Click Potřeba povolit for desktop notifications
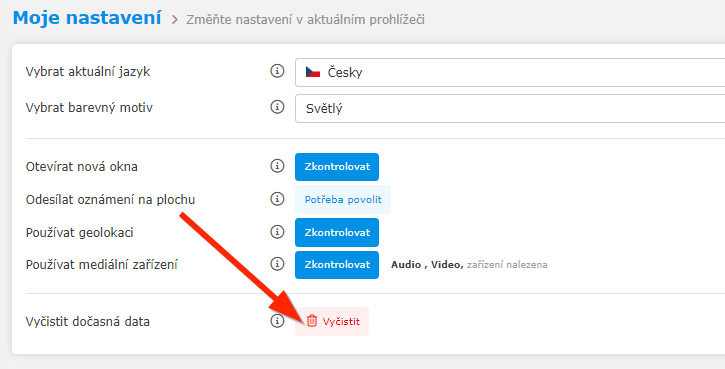Viewport: 725px width, 369px height. point(343,200)
